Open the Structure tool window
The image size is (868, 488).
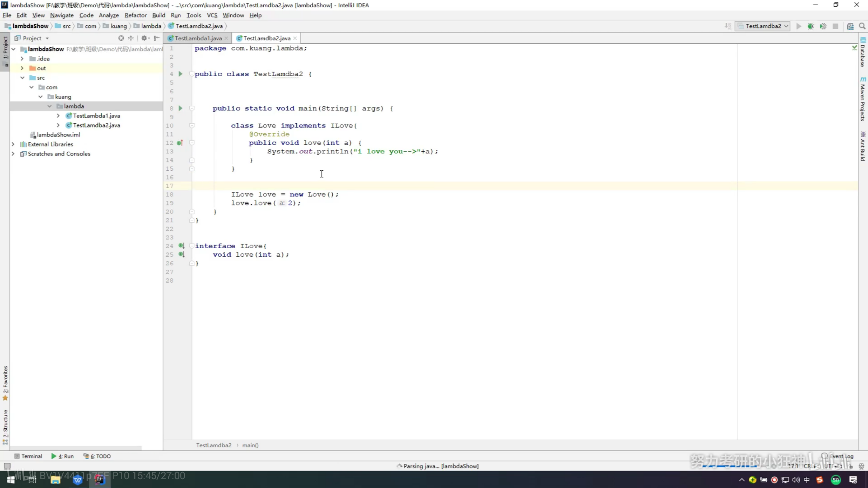(x=5, y=427)
